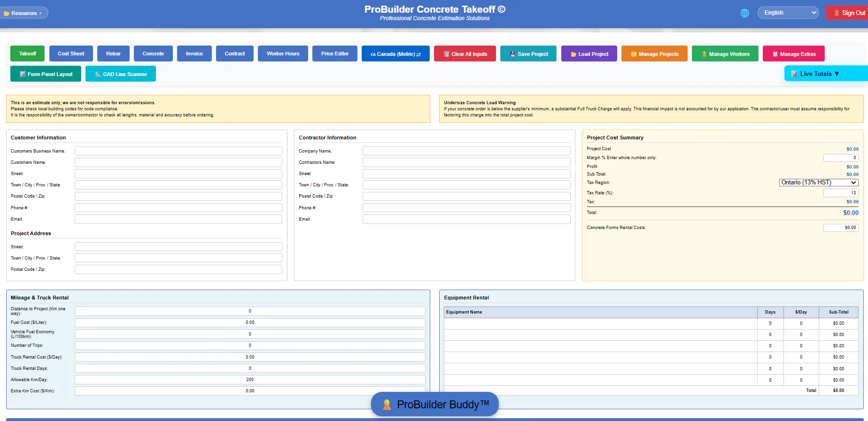Show the Worker Hours page
868x421 pixels.
tap(283, 54)
